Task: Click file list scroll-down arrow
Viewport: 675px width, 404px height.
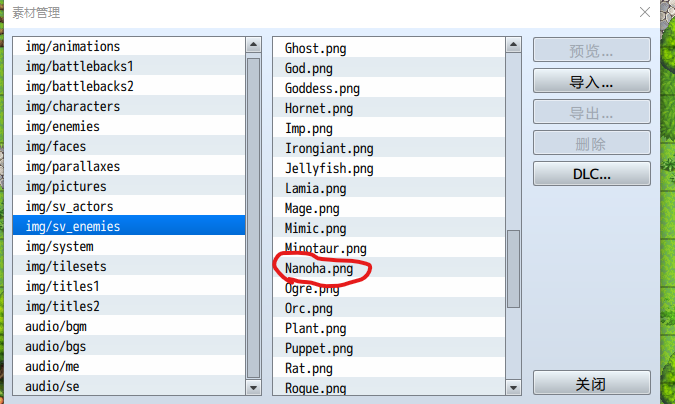Action: click(513, 388)
